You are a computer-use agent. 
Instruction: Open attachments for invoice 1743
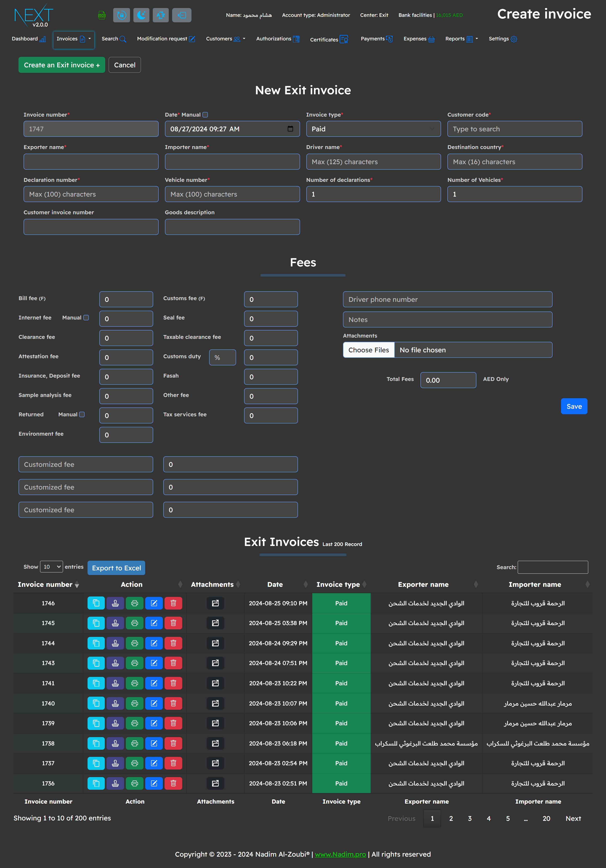[215, 663]
